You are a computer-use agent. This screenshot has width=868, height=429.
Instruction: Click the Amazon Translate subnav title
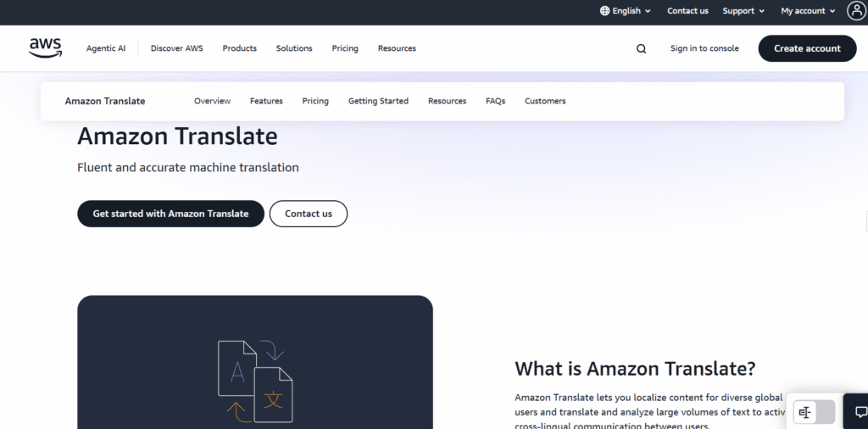coord(105,101)
